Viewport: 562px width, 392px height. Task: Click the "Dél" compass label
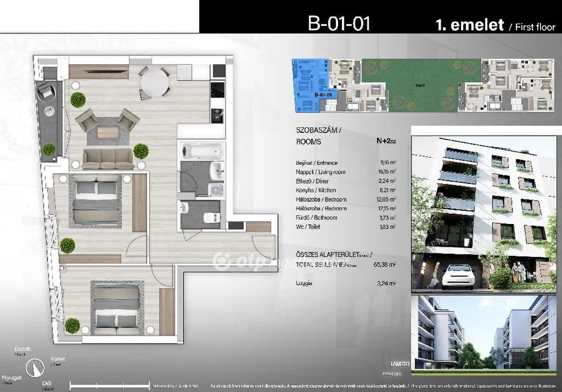[47, 383]
